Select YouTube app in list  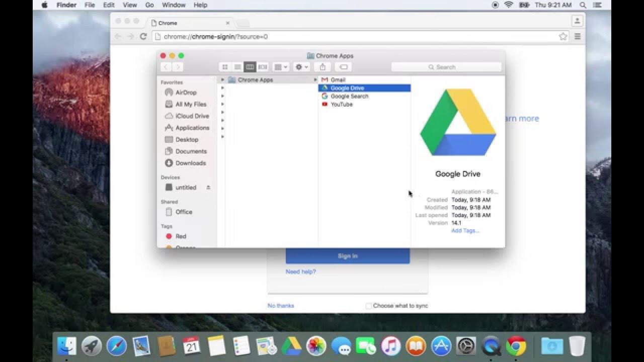pos(364,104)
